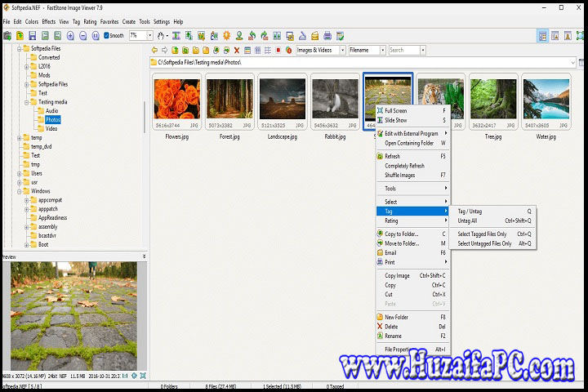This screenshot has height=392, width=588.
Task: Click the Zoom Out minus magnifier icon
Action: (82, 36)
